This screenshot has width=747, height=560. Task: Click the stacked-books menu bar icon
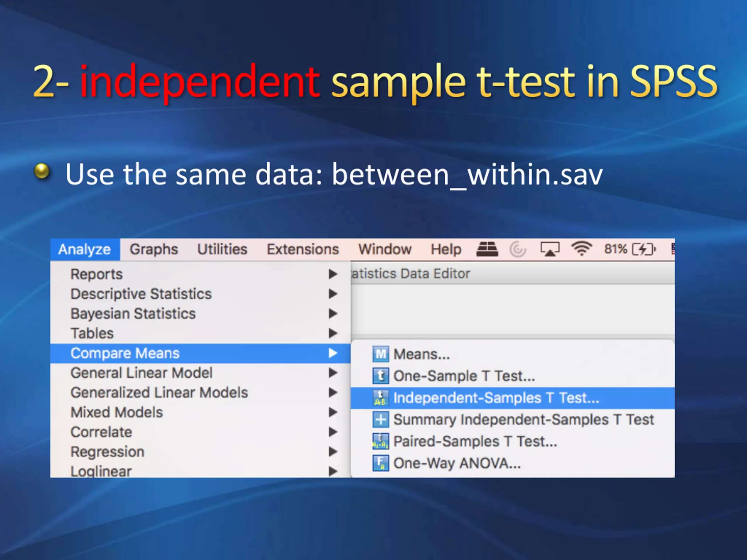[487, 249]
